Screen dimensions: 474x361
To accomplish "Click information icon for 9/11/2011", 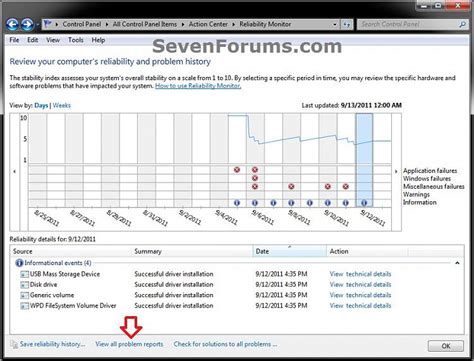I will point(346,203).
